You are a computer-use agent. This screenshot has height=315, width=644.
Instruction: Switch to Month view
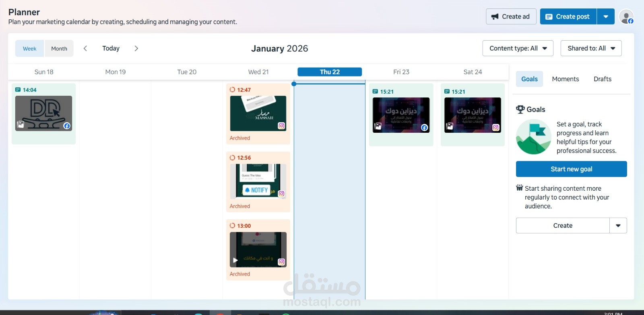[x=59, y=48]
